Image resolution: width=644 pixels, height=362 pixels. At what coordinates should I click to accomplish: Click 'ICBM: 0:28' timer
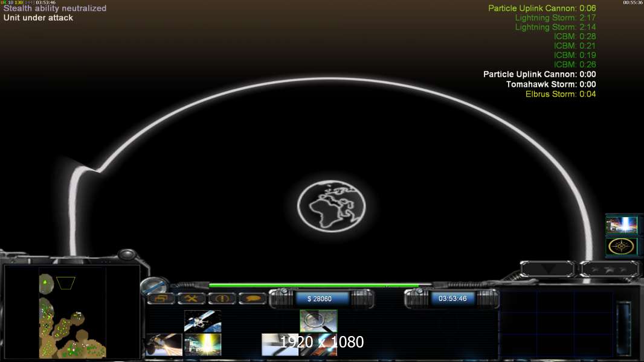pos(575,36)
